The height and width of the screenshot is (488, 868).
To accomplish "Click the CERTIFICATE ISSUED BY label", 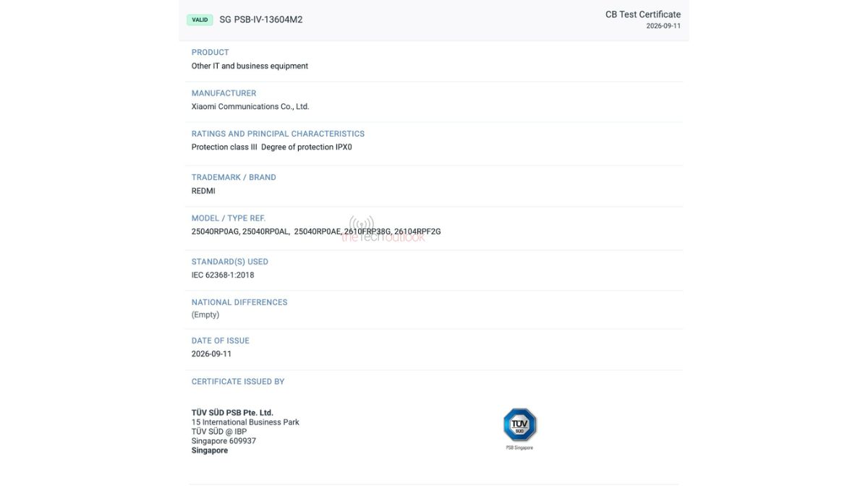I will pos(238,382).
